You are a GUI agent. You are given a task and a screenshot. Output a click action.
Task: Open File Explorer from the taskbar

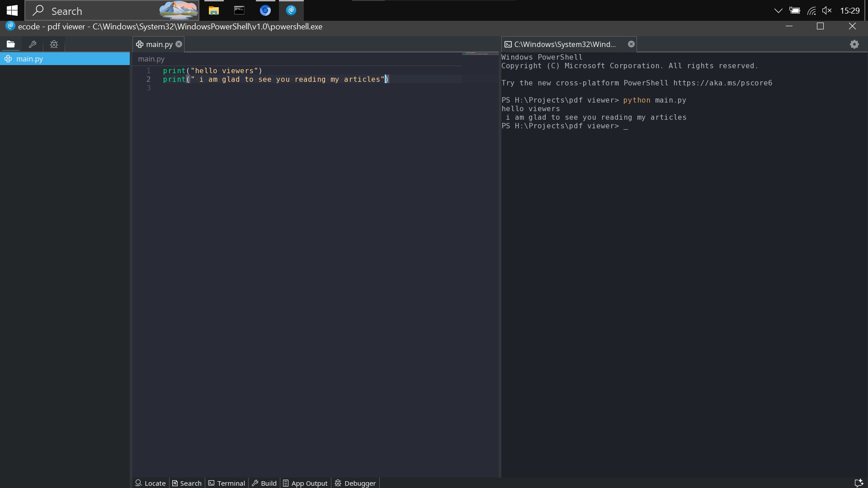point(213,10)
